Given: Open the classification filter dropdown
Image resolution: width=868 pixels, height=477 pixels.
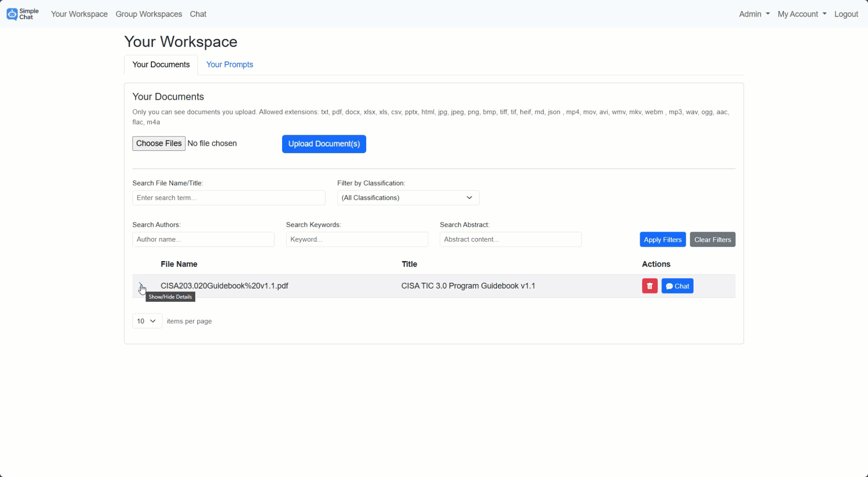Looking at the screenshot, I should click(x=407, y=197).
